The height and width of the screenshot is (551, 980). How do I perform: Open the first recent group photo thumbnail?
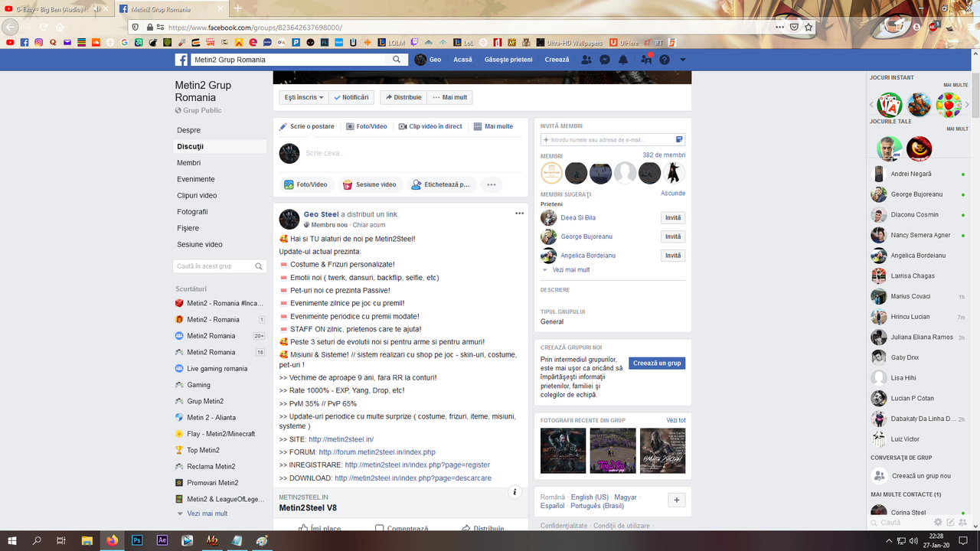coord(563,451)
